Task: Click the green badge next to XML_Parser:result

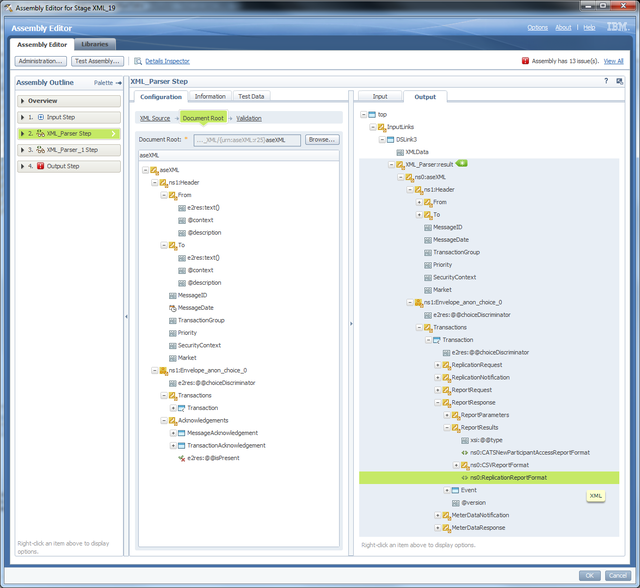Action: click(x=462, y=163)
